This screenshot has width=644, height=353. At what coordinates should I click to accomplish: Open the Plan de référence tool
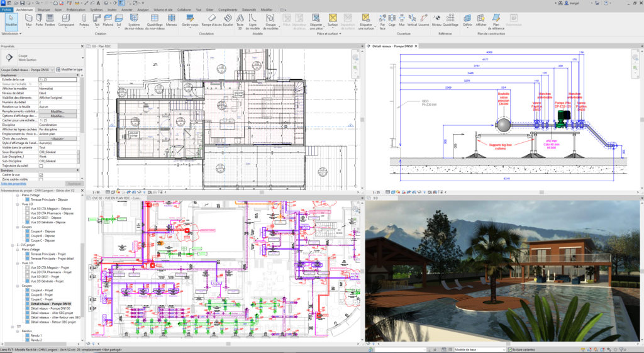496,21
